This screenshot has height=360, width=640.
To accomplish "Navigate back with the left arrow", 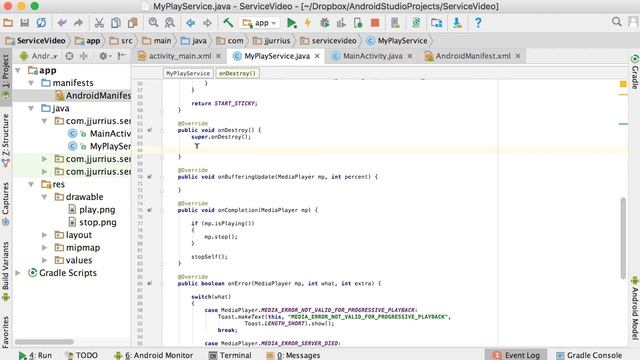I will pyautogui.click(x=191, y=23).
